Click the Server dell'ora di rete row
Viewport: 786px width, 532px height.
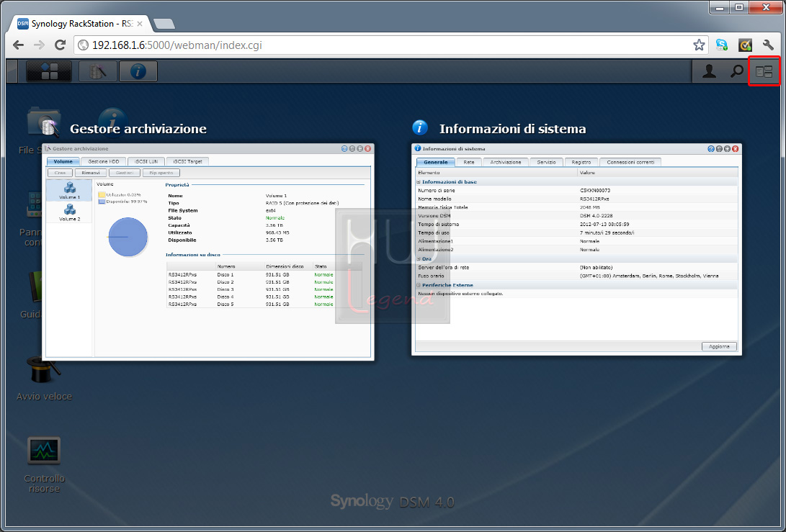(577, 268)
